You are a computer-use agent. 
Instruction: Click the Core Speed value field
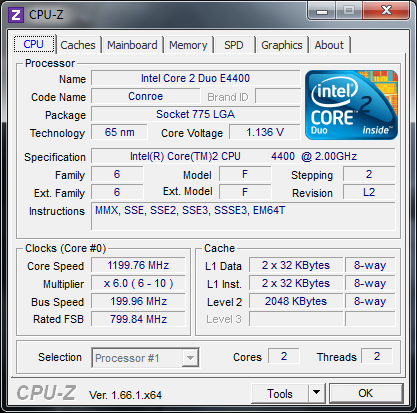pos(138,265)
